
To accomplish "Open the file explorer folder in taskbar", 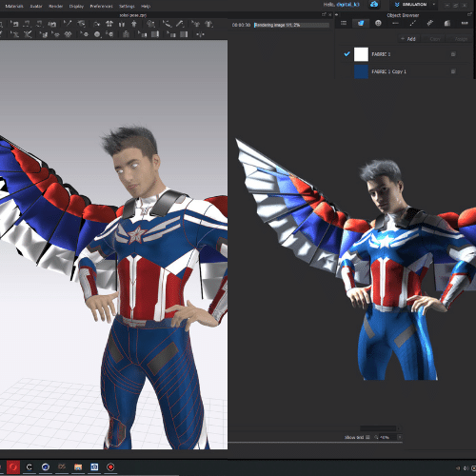I will pyautogui.click(x=78, y=467).
